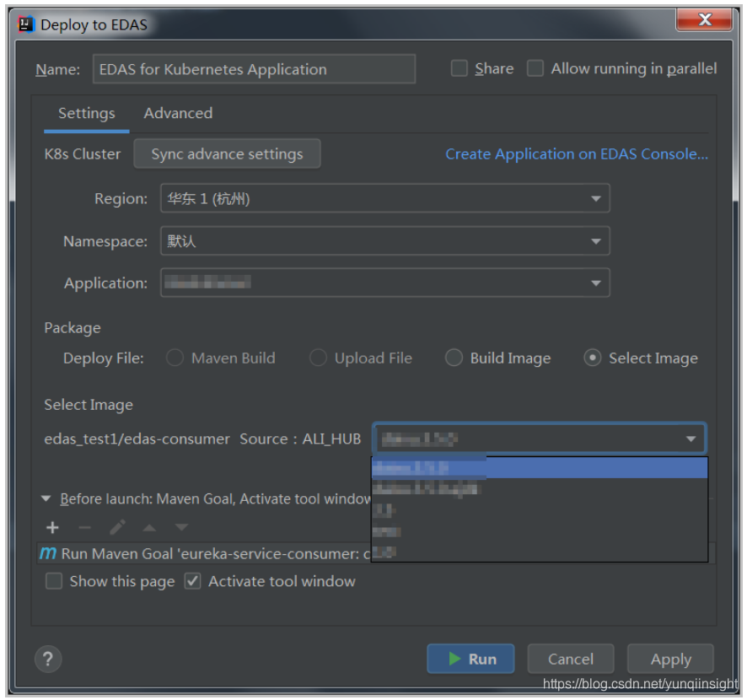Enable the Share checkbox

pyautogui.click(x=459, y=68)
